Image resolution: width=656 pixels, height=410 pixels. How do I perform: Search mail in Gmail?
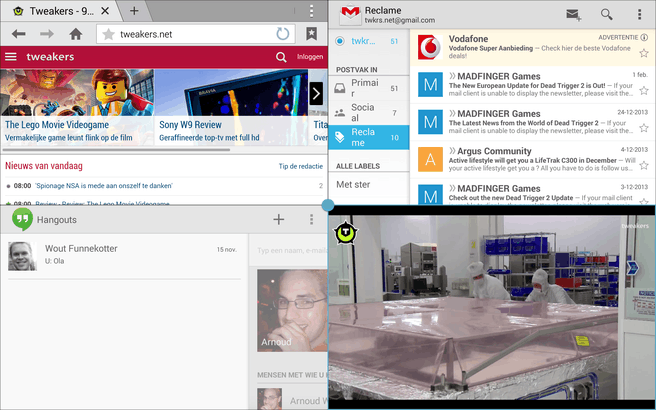click(x=607, y=15)
